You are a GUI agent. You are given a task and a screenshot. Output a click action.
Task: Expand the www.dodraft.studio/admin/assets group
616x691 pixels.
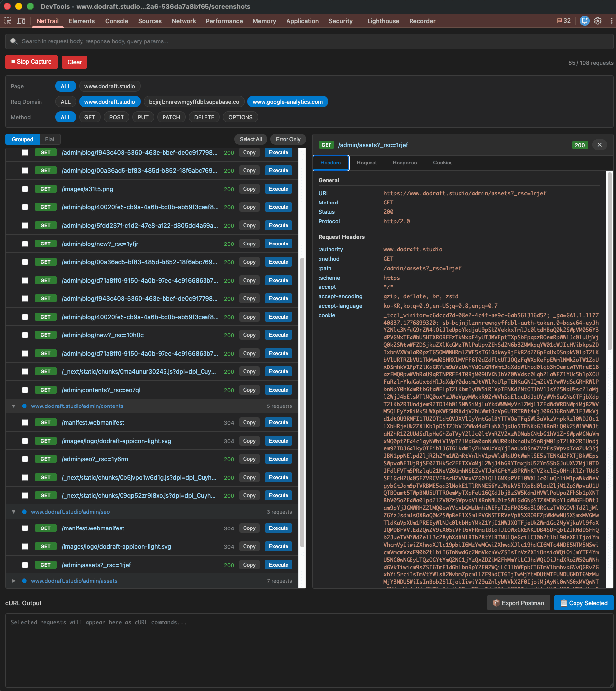point(14,581)
